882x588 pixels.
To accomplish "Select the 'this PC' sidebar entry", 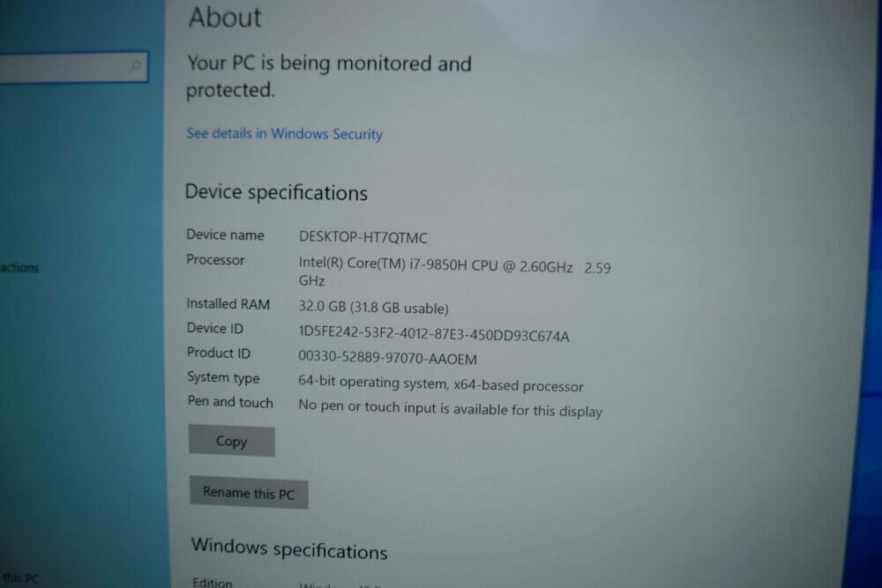I will (x=21, y=578).
